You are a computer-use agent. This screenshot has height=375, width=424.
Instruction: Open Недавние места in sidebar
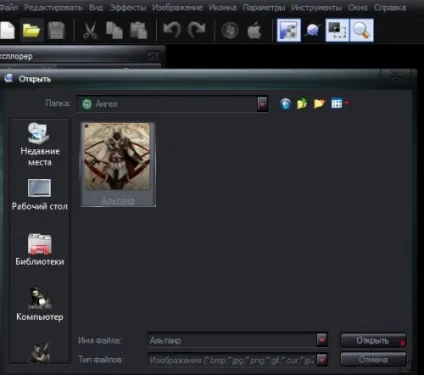coord(40,144)
